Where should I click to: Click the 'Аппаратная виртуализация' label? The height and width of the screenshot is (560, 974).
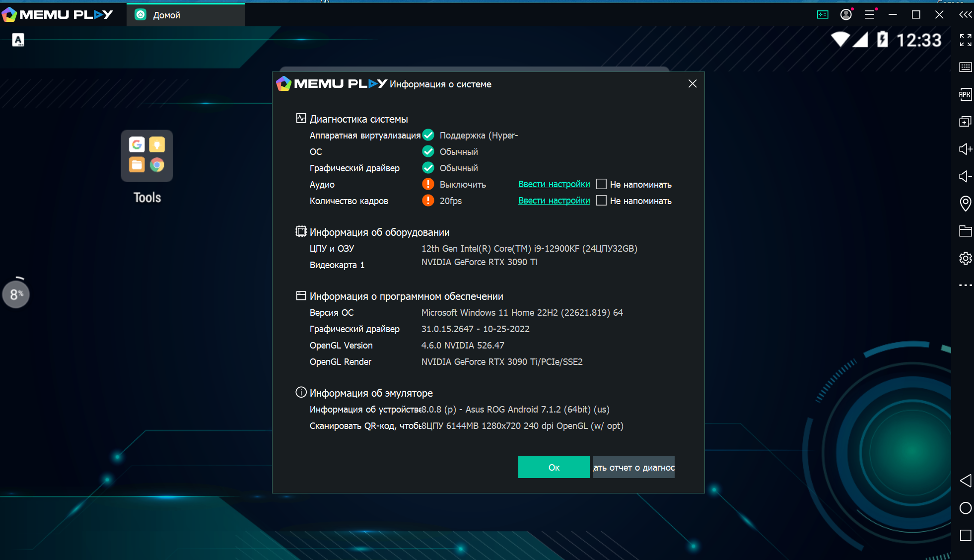click(x=365, y=136)
